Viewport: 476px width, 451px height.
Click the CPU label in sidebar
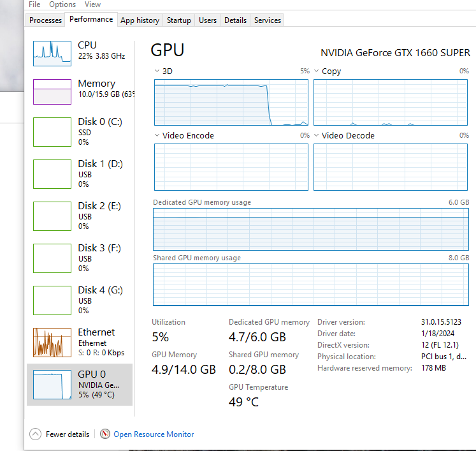[87, 45]
